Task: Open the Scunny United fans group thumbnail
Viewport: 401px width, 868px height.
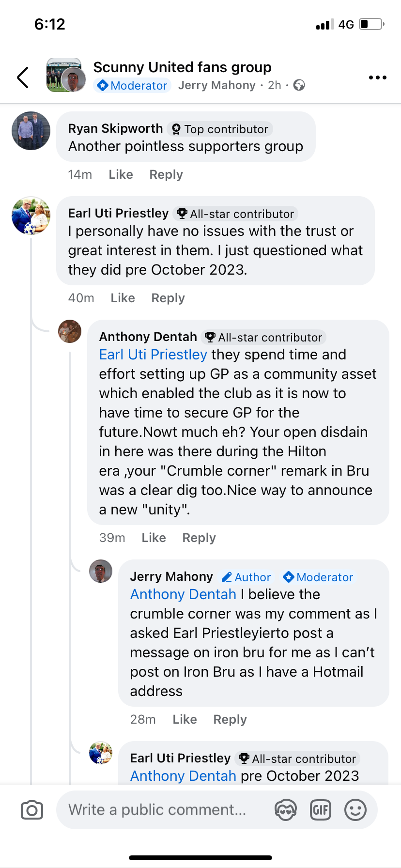Action: click(x=65, y=76)
